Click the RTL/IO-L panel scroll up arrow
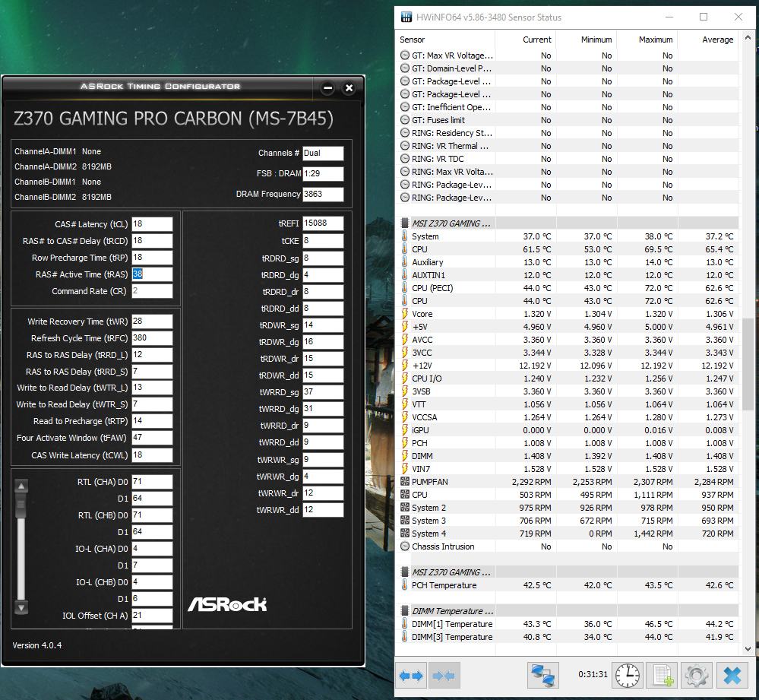This screenshot has width=759, height=700. pyautogui.click(x=21, y=486)
